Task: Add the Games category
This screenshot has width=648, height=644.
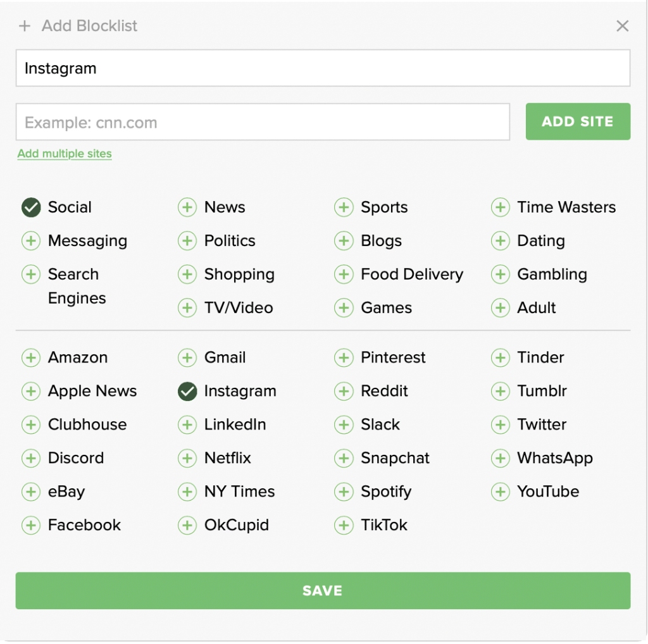Action: [x=344, y=308]
